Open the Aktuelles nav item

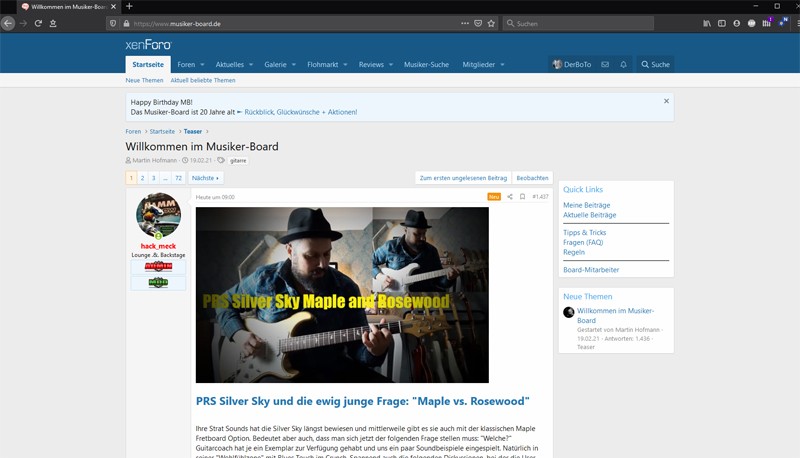pyautogui.click(x=230, y=64)
